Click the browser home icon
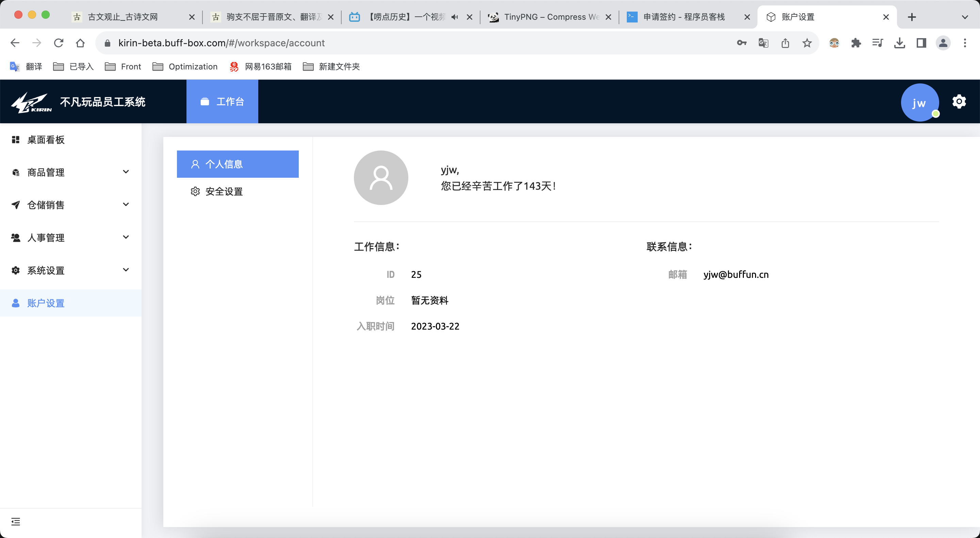The height and width of the screenshot is (538, 980). point(80,43)
